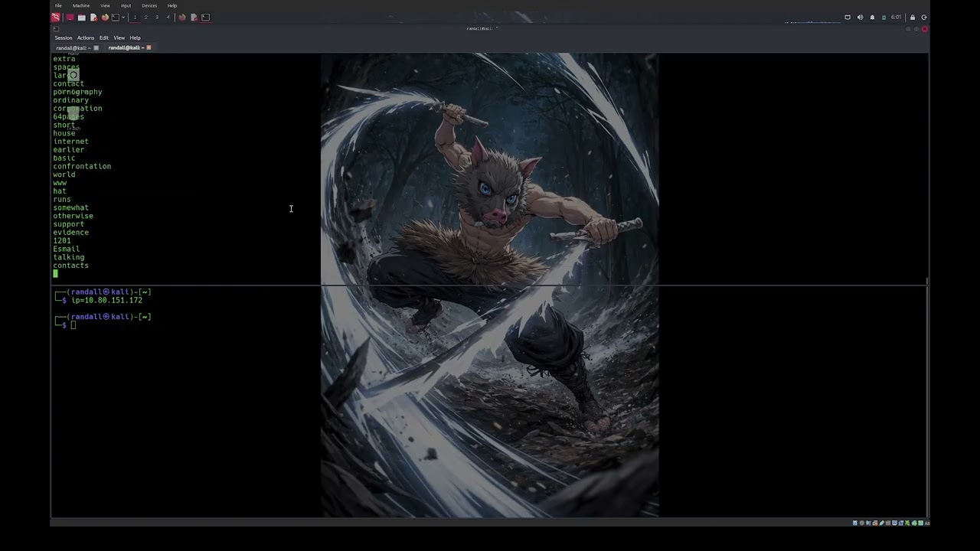Image resolution: width=980 pixels, height=551 pixels.
Task: Open the volume control tray icon
Action: point(860,17)
